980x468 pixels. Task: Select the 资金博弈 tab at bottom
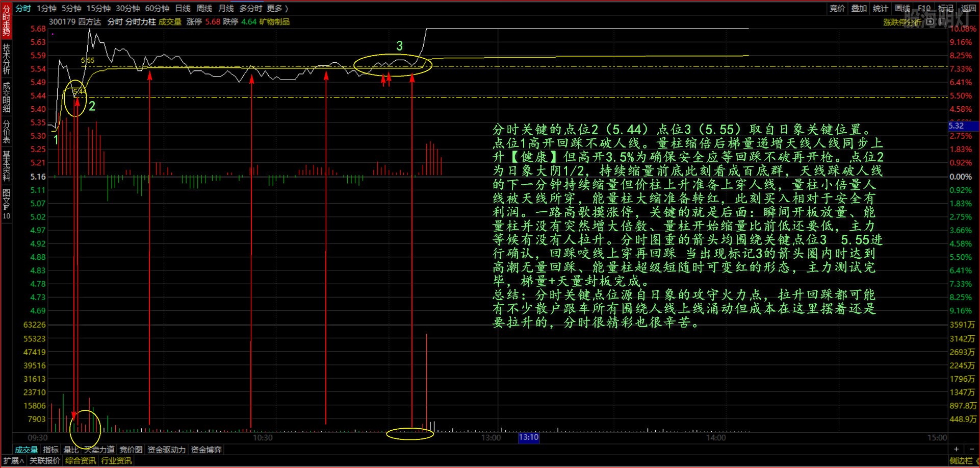206,450
